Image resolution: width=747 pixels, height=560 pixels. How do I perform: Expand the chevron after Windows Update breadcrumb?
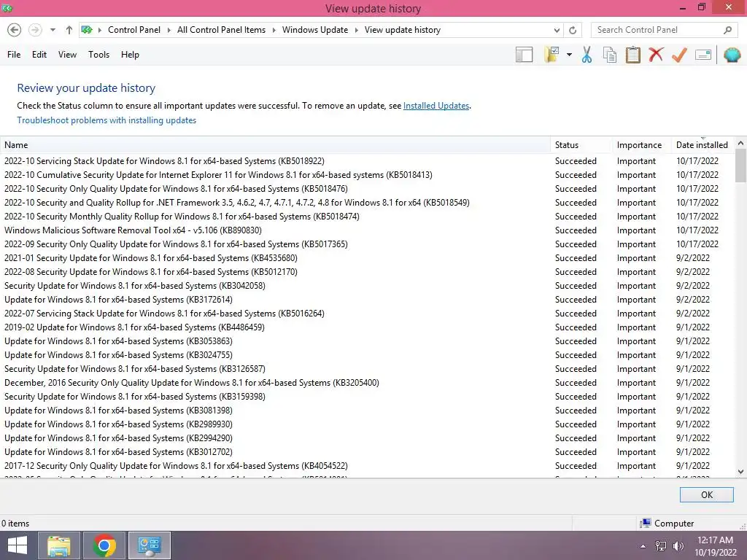(x=356, y=30)
